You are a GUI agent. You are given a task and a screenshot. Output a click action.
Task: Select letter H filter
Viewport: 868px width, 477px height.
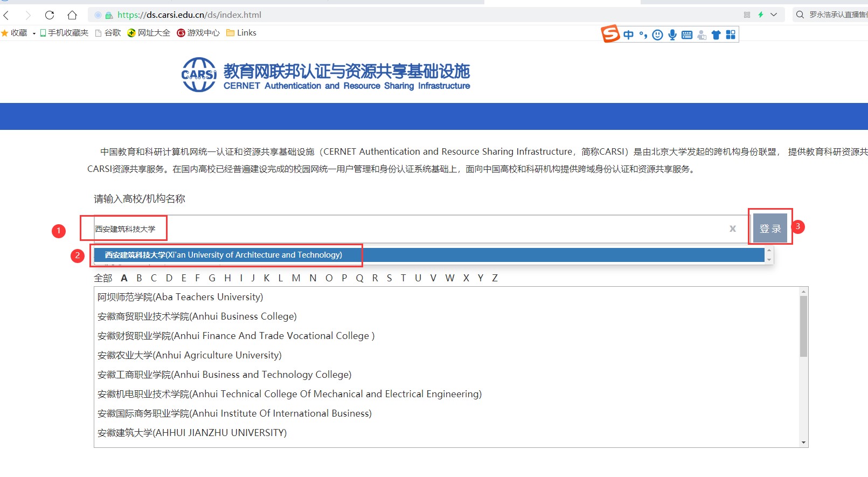coord(228,278)
